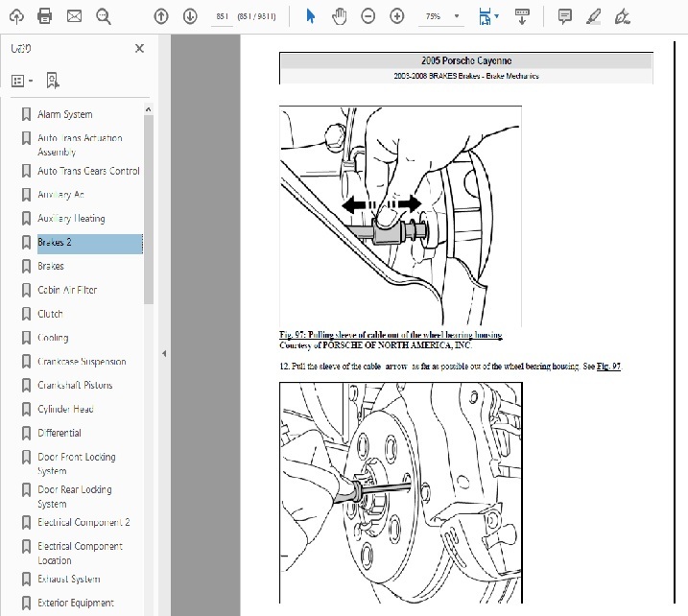Open the Cabin Air Filter bookmark
The height and width of the screenshot is (616, 688).
coord(67,290)
